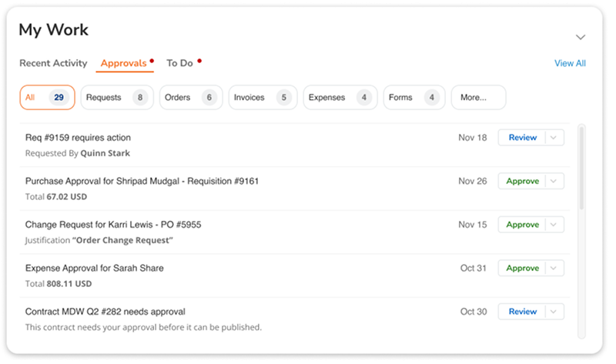Filter approvals by Invoices
Screen dimensions: 616x364
pyautogui.click(x=262, y=98)
